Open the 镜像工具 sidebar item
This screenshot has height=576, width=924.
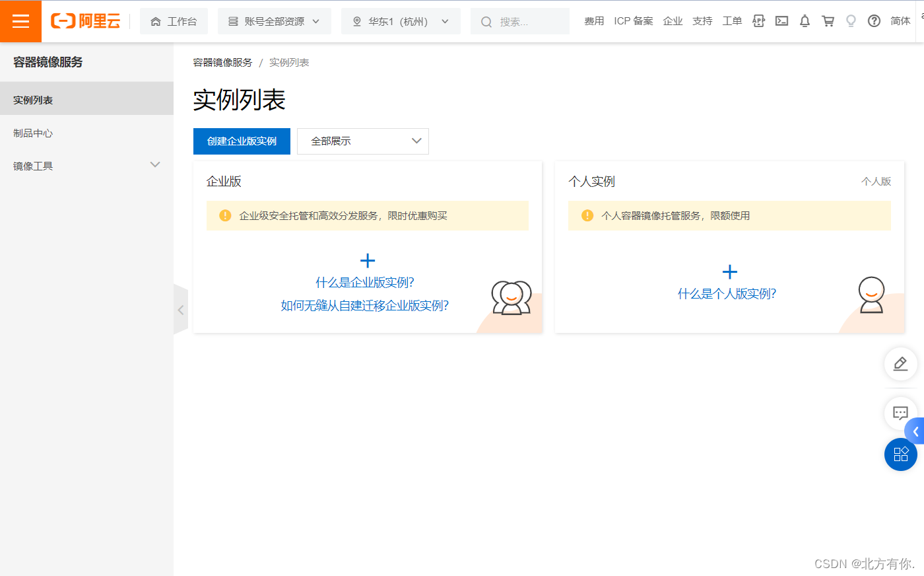click(x=86, y=166)
